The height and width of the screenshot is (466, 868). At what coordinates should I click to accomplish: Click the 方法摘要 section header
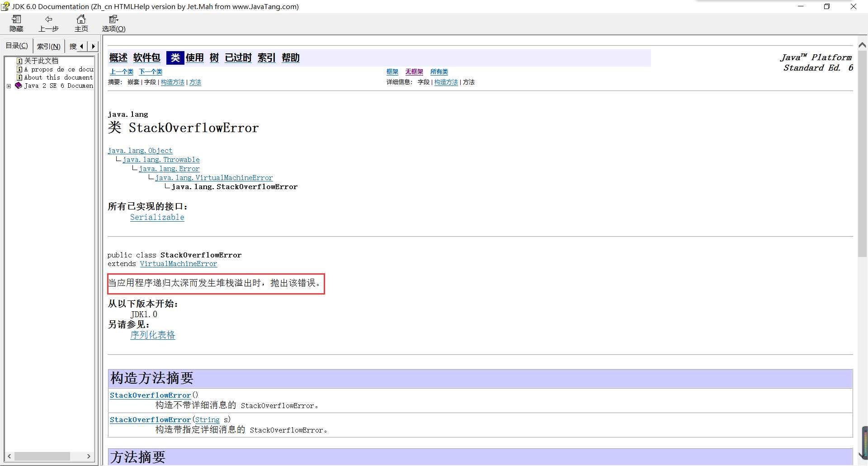point(480,457)
